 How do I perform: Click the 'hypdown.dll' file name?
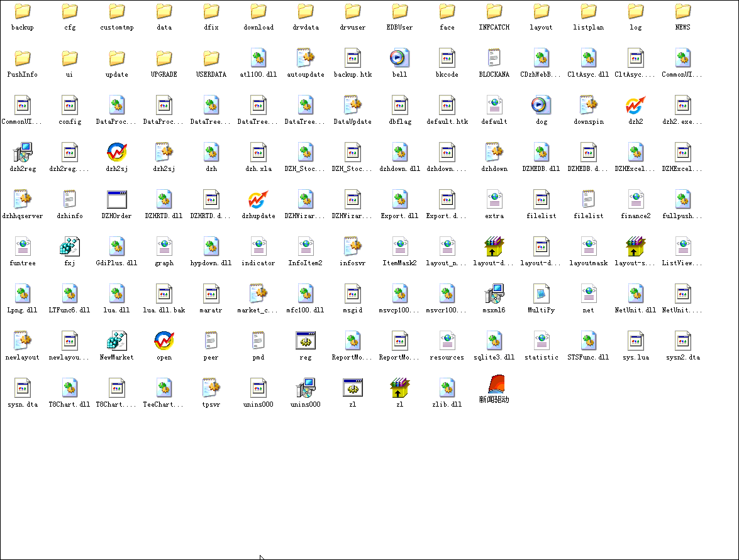pyautogui.click(x=211, y=263)
